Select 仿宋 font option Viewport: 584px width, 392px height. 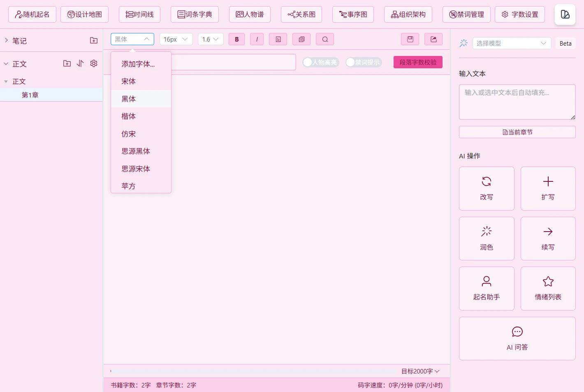[141, 134]
